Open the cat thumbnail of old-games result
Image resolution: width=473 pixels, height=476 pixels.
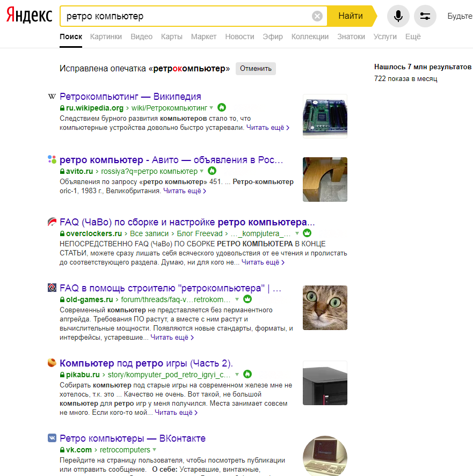click(325, 307)
